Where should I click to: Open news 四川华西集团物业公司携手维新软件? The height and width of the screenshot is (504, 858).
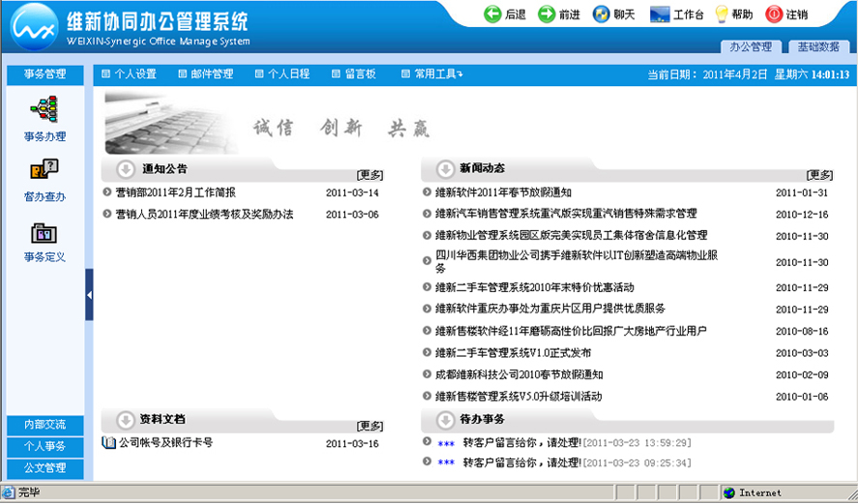point(577,261)
